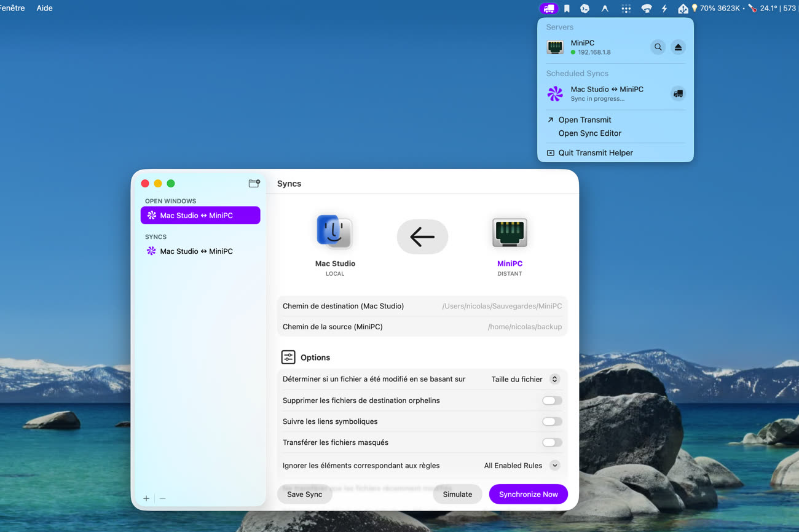Open the terminal prompt menu bar icon

pyautogui.click(x=585, y=9)
